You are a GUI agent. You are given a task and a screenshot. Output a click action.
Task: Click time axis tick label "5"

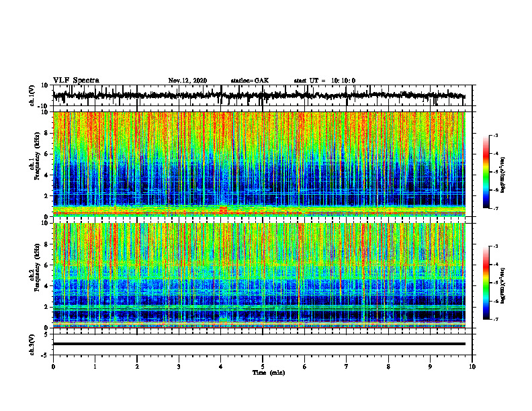tap(263, 367)
